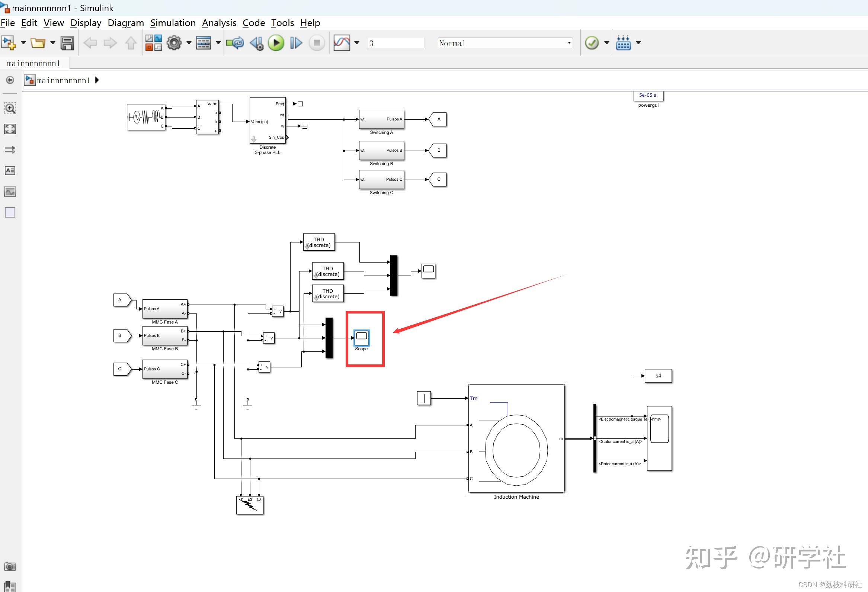Open Model Configuration Parameters gear icon
This screenshot has height=592, width=868.
tap(174, 42)
